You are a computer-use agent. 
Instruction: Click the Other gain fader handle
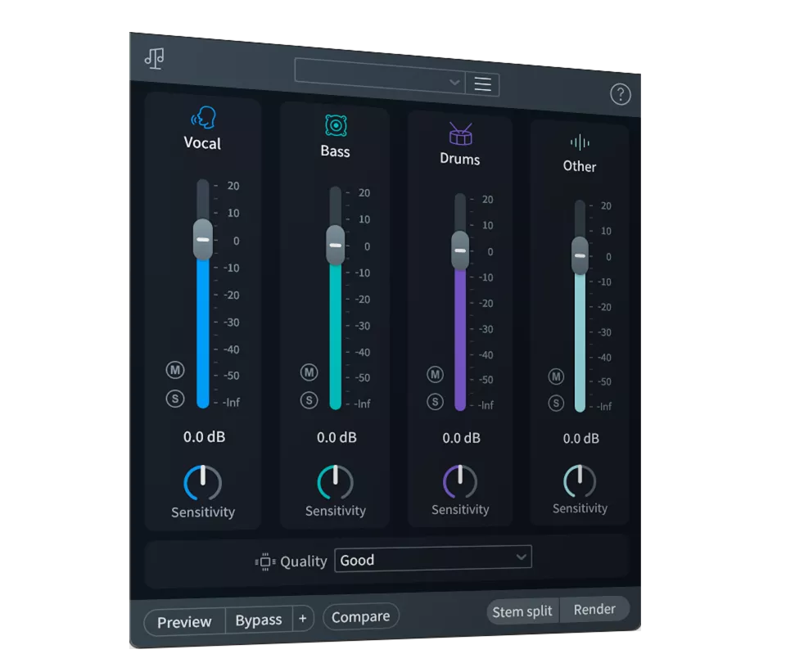[580, 255]
